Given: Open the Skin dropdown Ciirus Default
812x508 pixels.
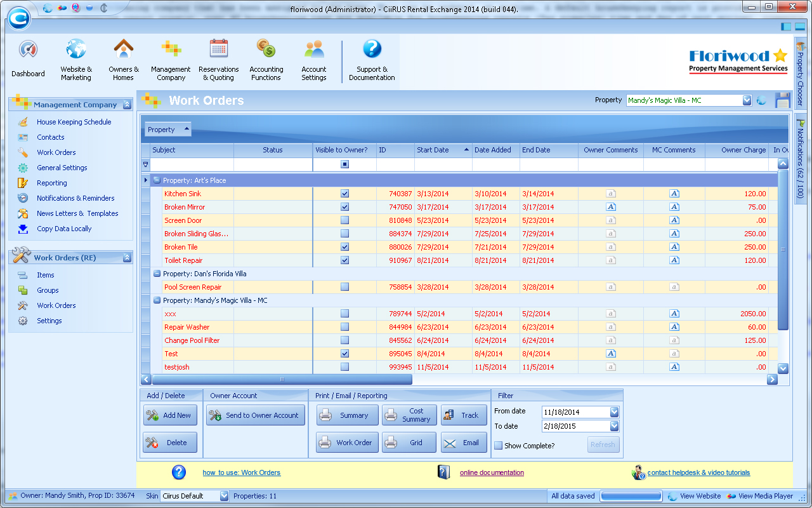Looking at the screenshot, I should (x=224, y=496).
